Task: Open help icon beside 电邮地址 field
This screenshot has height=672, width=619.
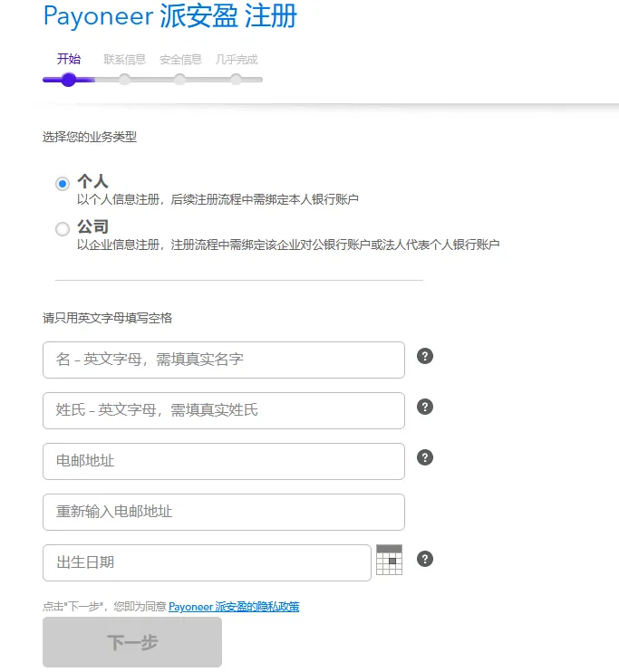Action: 425,457
